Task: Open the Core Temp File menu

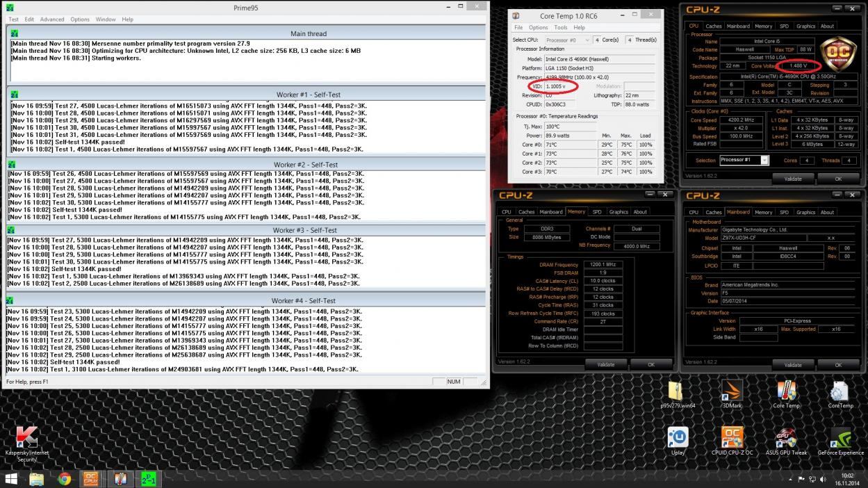Action: [518, 28]
